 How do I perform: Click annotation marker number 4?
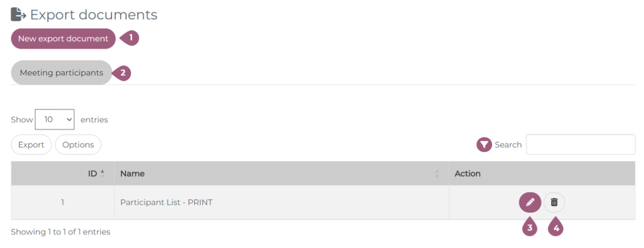tap(555, 228)
